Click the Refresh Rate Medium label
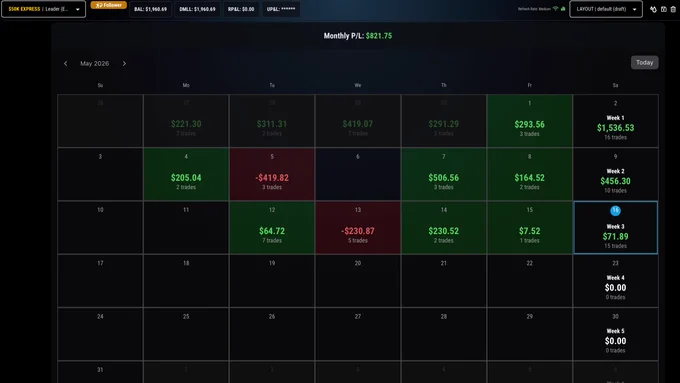The height and width of the screenshot is (383, 680). (x=534, y=9)
